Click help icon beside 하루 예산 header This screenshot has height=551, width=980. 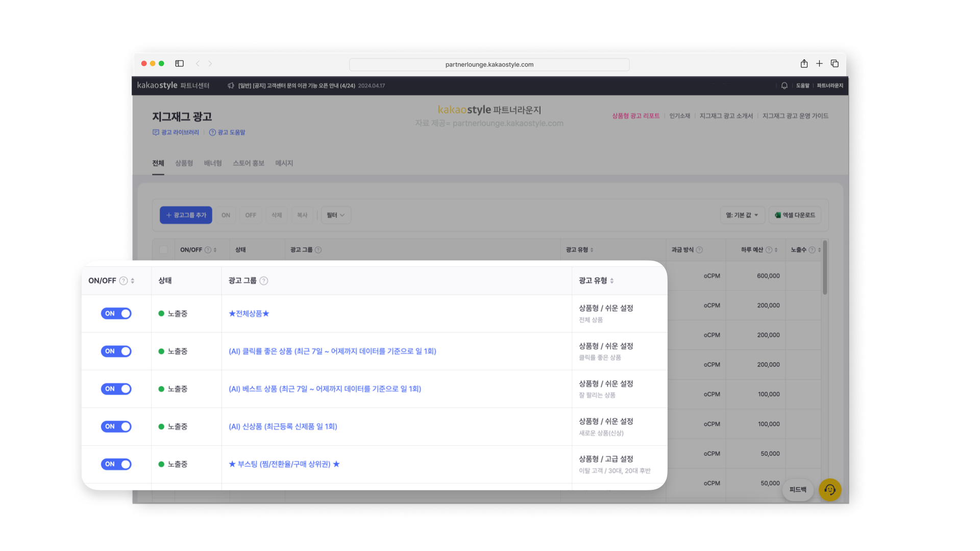pyautogui.click(x=769, y=250)
